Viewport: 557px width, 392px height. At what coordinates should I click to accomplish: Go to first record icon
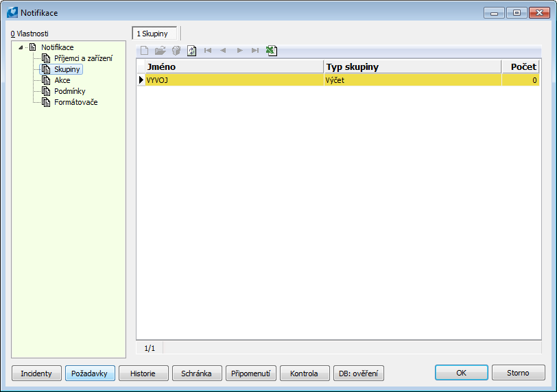208,51
